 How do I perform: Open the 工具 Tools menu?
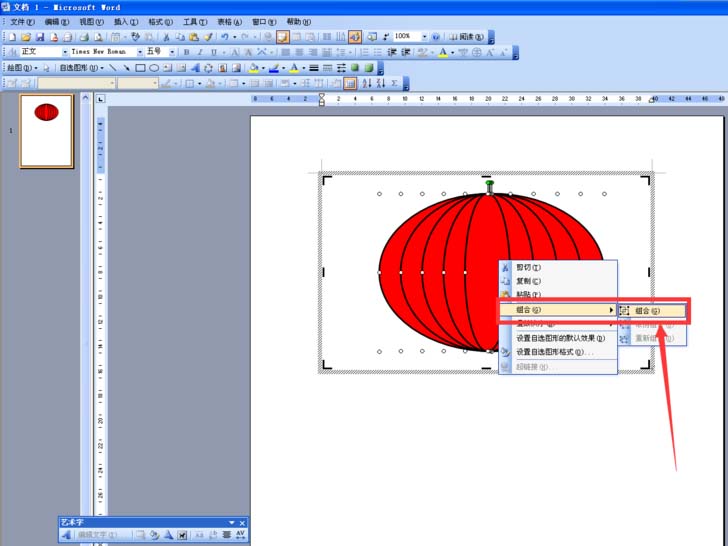pyautogui.click(x=195, y=22)
